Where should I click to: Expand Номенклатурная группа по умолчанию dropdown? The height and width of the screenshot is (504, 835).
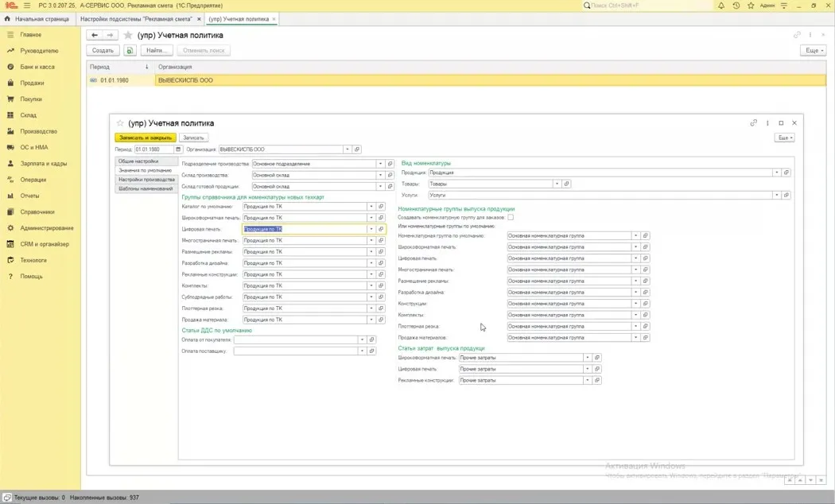[x=635, y=236]
